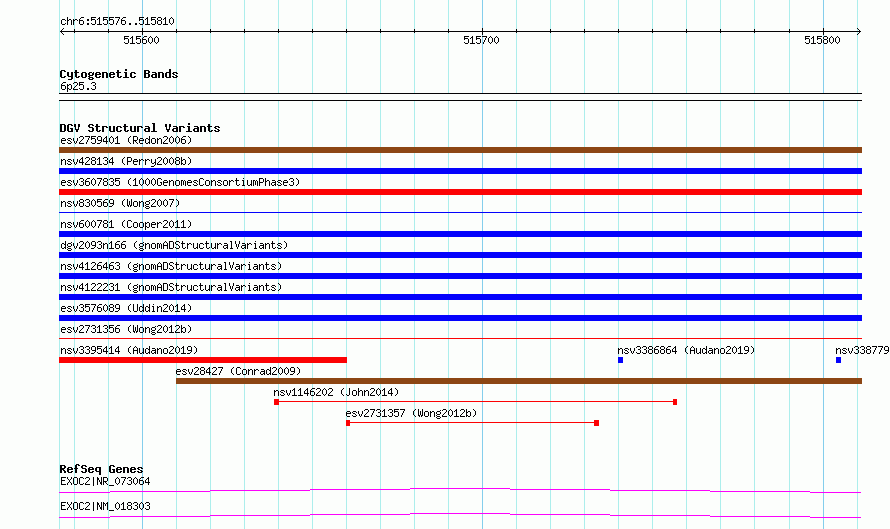The image size is (890, 529).
Task: Open nsv3386864 (Audano2019) variant label
Action: (x=686, y=350)
